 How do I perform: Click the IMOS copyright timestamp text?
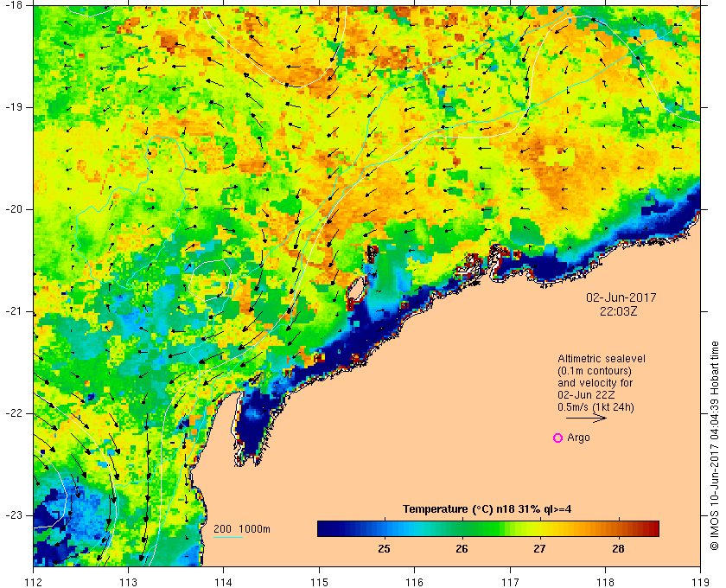[x=715, y=445]
